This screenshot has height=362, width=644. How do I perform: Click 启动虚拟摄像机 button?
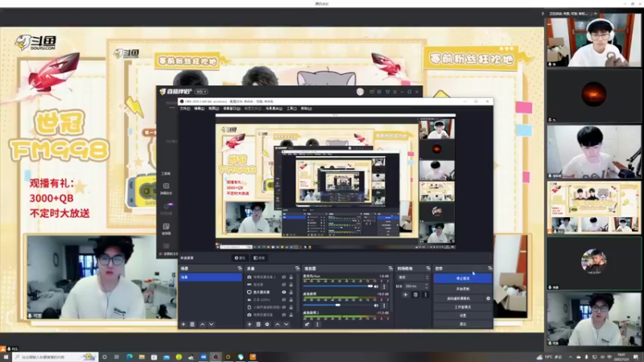459,298
